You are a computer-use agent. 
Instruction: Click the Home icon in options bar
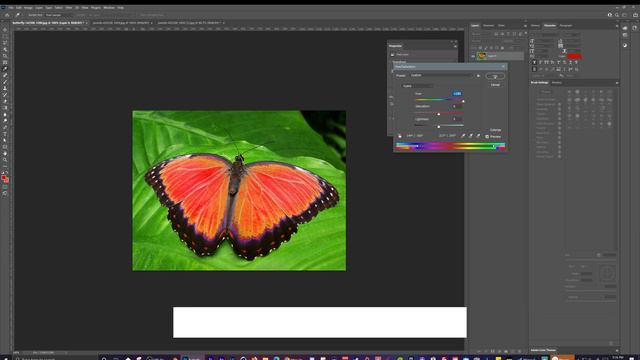[x=7, y=15]
